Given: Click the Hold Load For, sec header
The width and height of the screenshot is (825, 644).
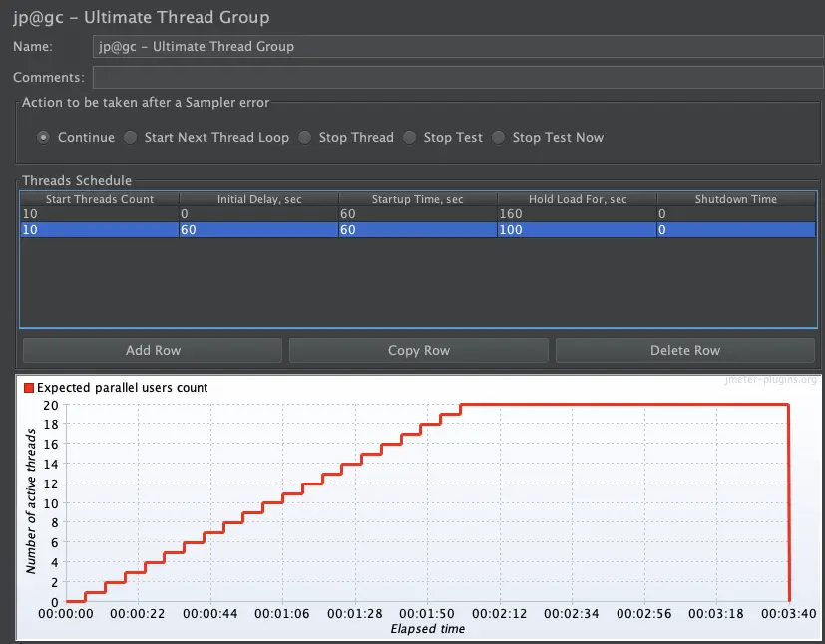Looking at the screenshot, I should [578, 199].
